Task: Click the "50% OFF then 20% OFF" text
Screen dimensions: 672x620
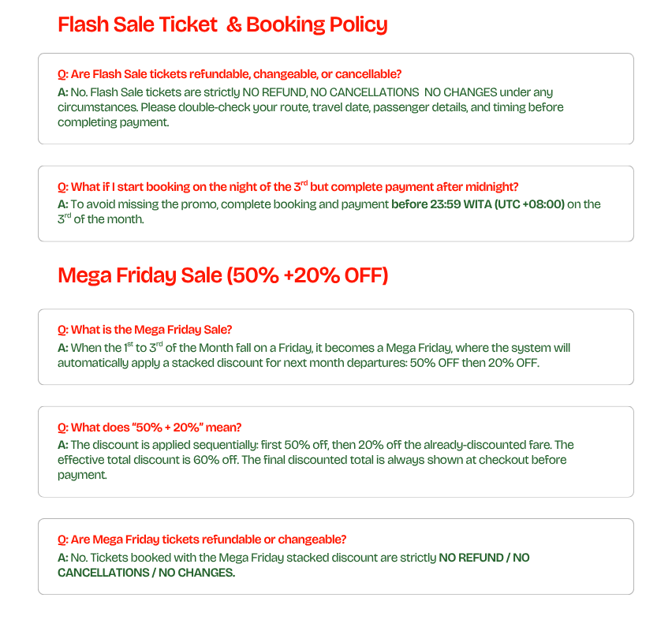Action: (474, 364)
